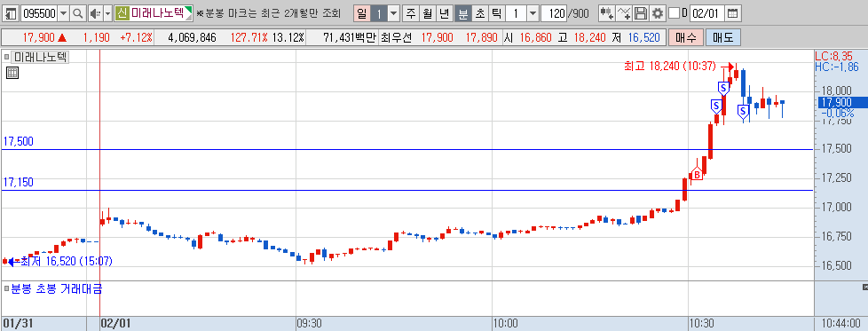Screen dimensions: 868x331
Task: Toggle the panel layout icon at far left
Action: coord(11,13)
